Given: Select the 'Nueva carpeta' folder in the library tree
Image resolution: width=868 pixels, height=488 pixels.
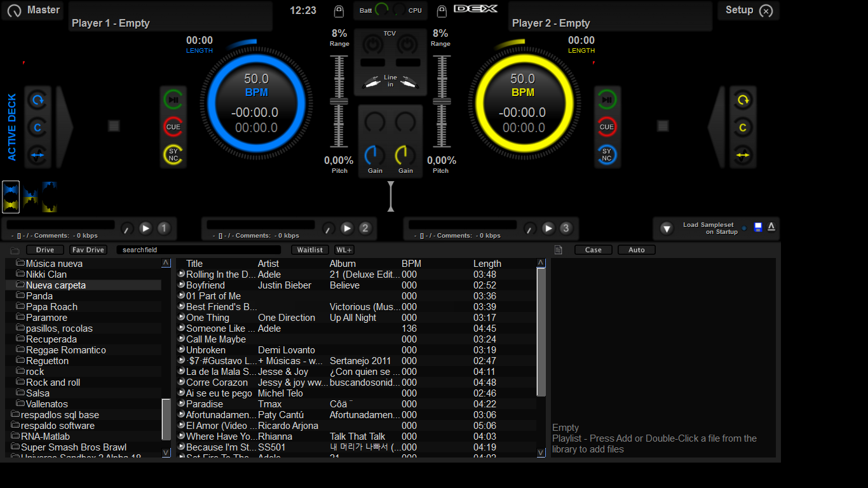Looking at the screenshot, I should pyautogui.click(x=56, y=285).
